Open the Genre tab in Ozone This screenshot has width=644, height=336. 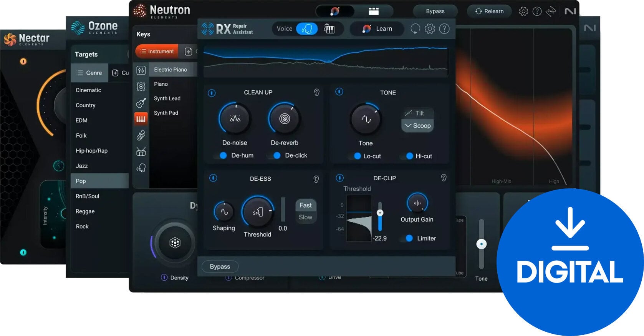pos(89,73)
